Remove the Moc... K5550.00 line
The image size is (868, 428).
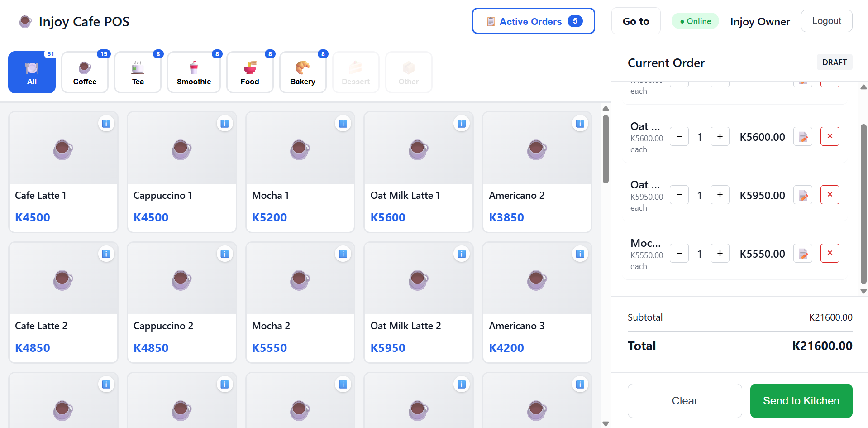(x=830, y=253)
